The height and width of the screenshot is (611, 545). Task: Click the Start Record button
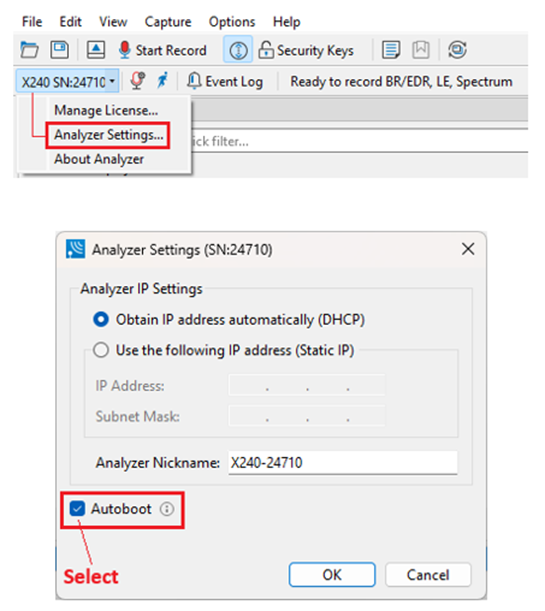[x=163, y=50]
